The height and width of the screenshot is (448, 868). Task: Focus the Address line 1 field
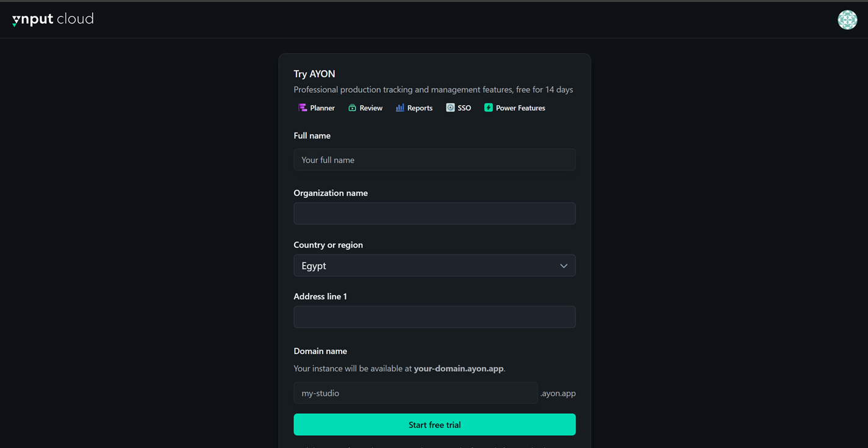pos(434,317)
